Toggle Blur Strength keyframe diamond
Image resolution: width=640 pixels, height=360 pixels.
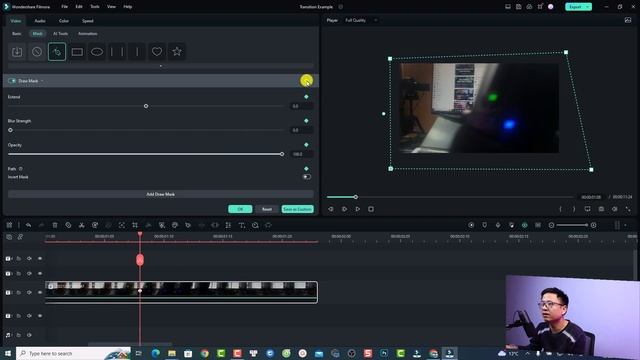coord(306,121)
